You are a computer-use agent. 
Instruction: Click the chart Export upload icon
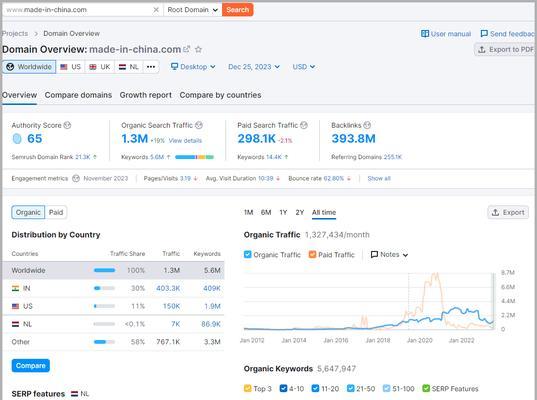pyautogui.click(x=495, y=212)
